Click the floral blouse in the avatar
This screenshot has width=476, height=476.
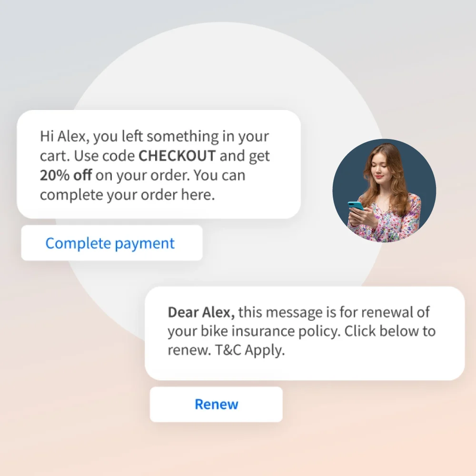click(x=397, y=223)
